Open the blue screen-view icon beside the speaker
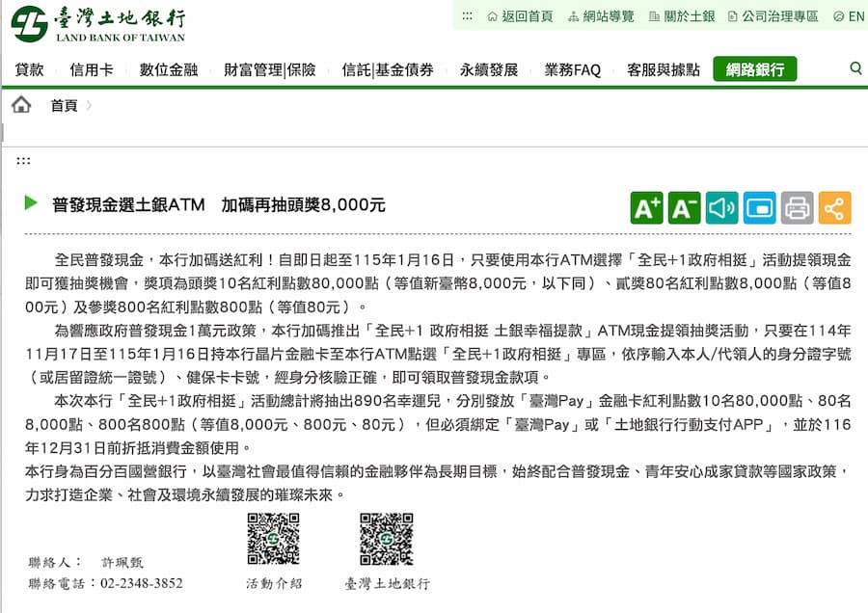This screenshot has width=868, height=613. [x=759, y=206]
